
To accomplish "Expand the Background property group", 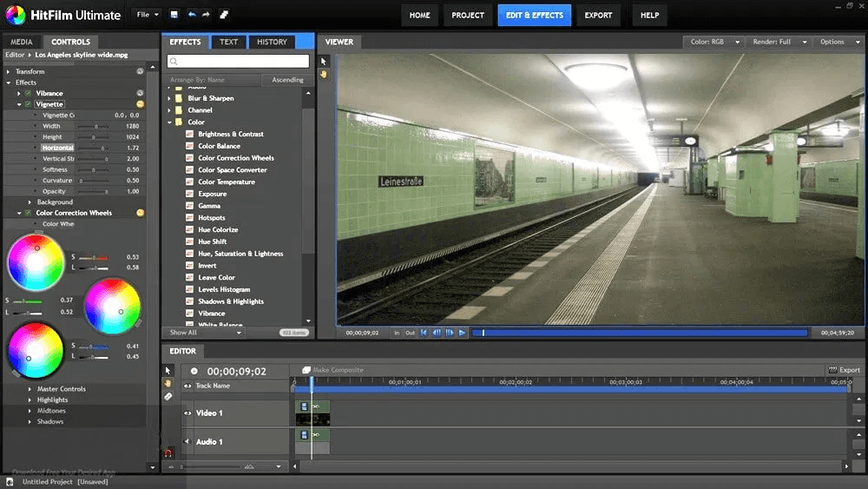I will [x=30, y=202].
